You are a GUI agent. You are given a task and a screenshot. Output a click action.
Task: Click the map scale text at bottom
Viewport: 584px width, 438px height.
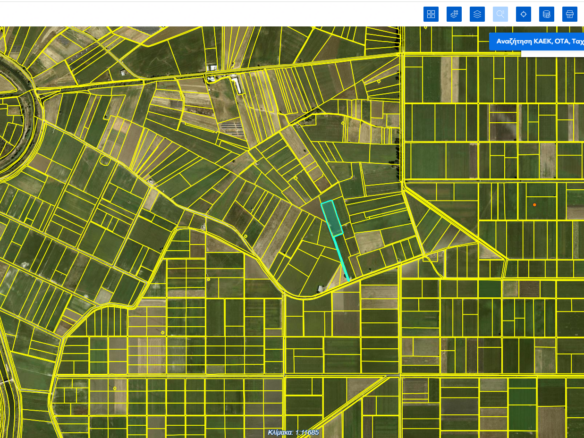coord(293,432)
